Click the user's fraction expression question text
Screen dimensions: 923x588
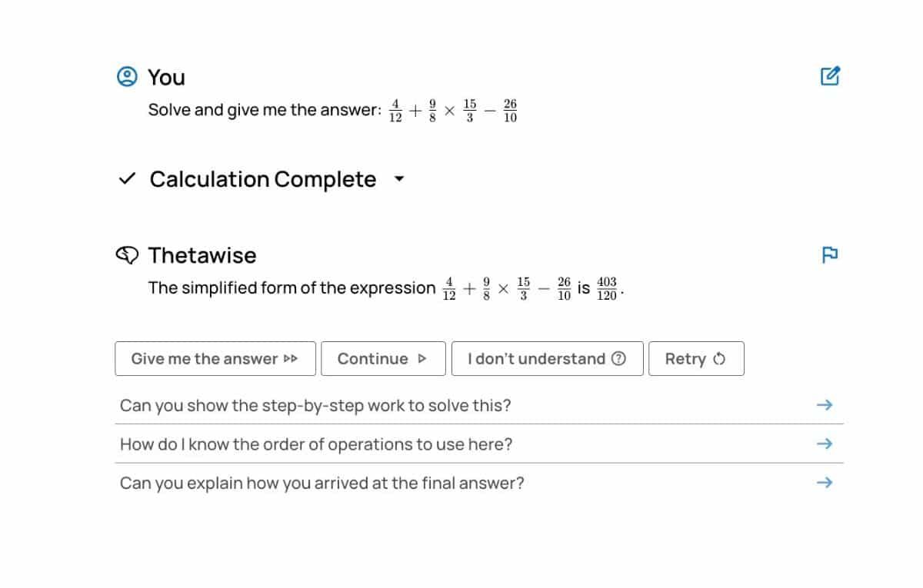332,110
